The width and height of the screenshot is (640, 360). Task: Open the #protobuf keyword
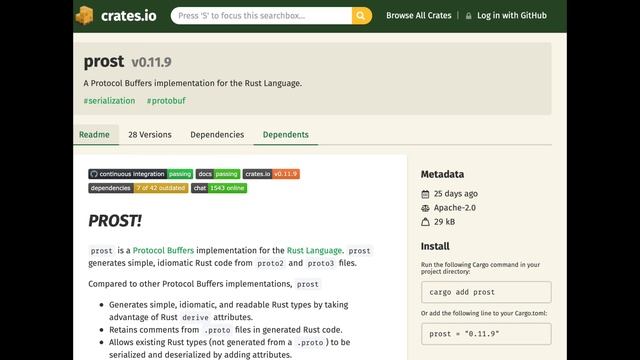click(x=166, y=101)
